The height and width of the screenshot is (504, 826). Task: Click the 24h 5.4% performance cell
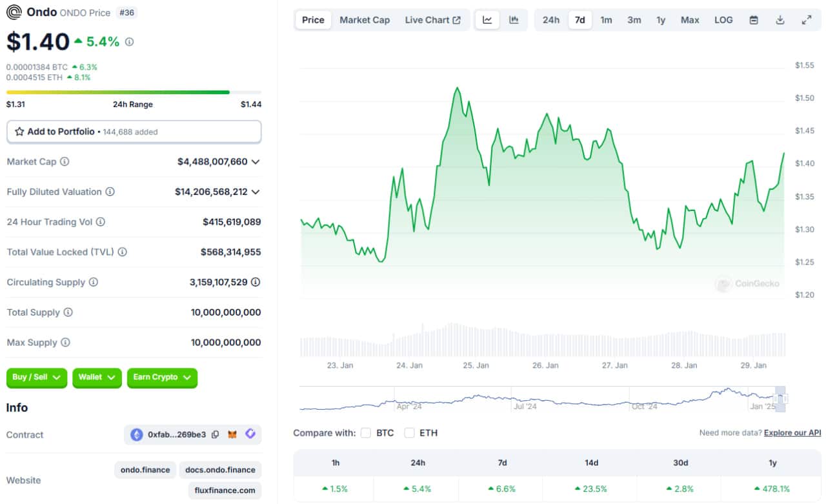[x=418, y=489]
